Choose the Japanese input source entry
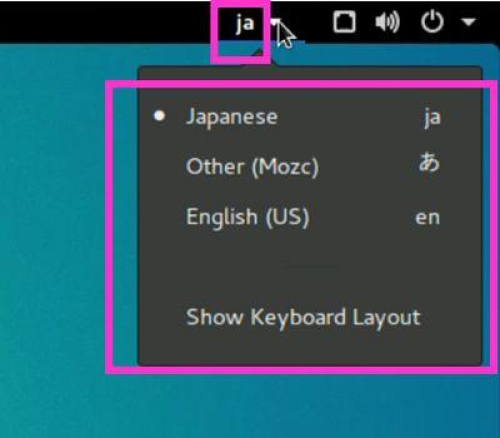The height and width of the screenshot is (438, 500). pyautogui.click(x=310, y=117)
